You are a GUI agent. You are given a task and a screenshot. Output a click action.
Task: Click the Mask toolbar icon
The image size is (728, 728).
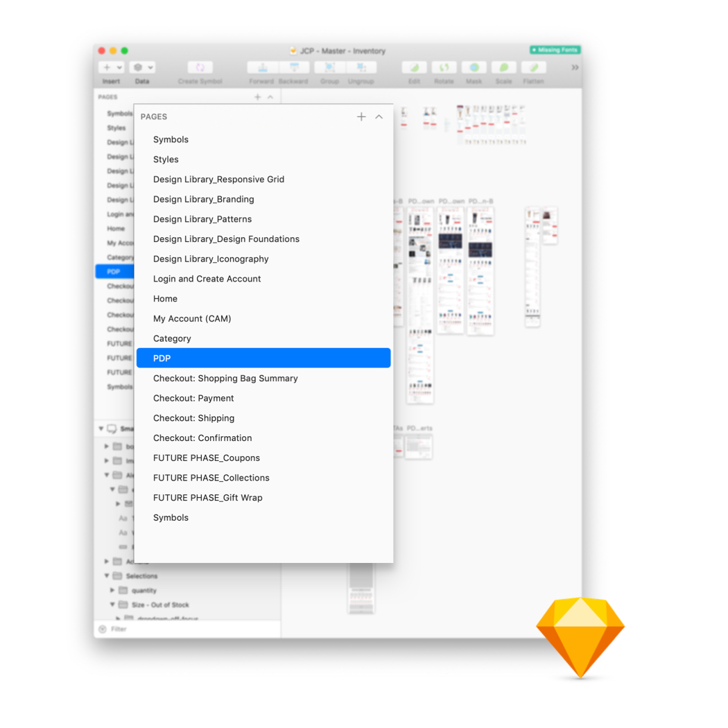click(x=474, y=67)
